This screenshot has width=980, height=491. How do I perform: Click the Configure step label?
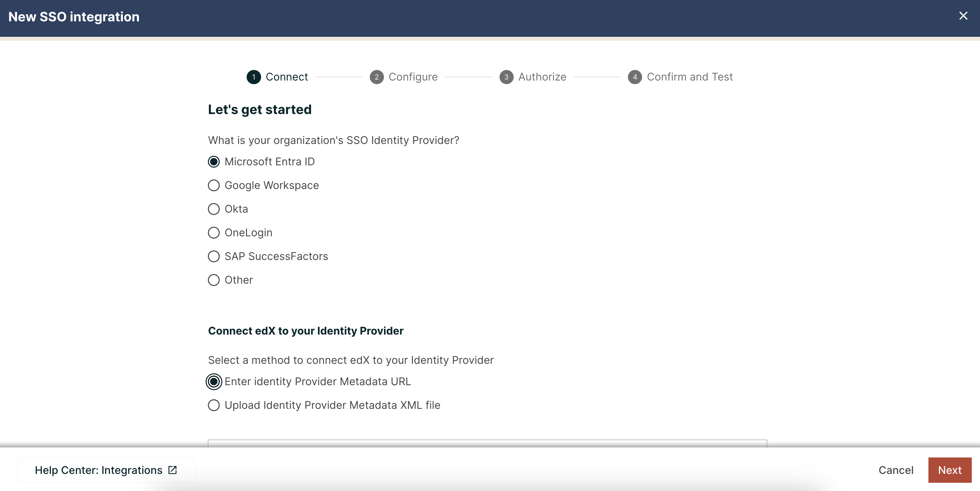click(x=413, y=77)
